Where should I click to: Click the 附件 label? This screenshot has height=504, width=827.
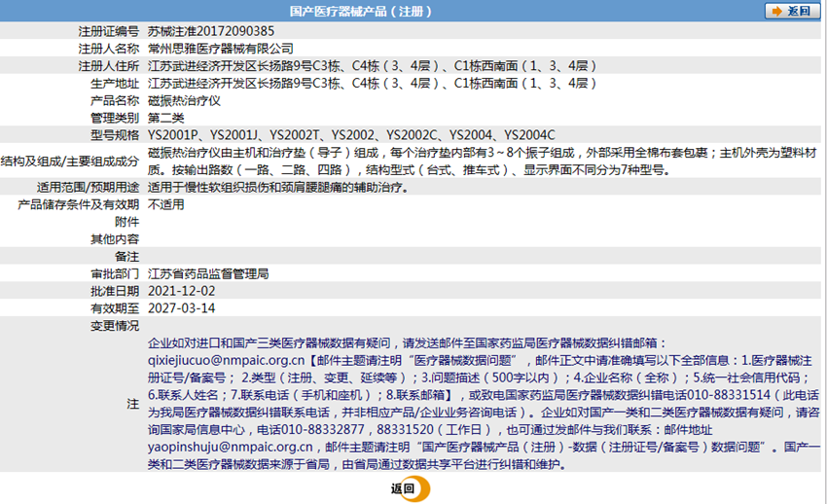127,222
